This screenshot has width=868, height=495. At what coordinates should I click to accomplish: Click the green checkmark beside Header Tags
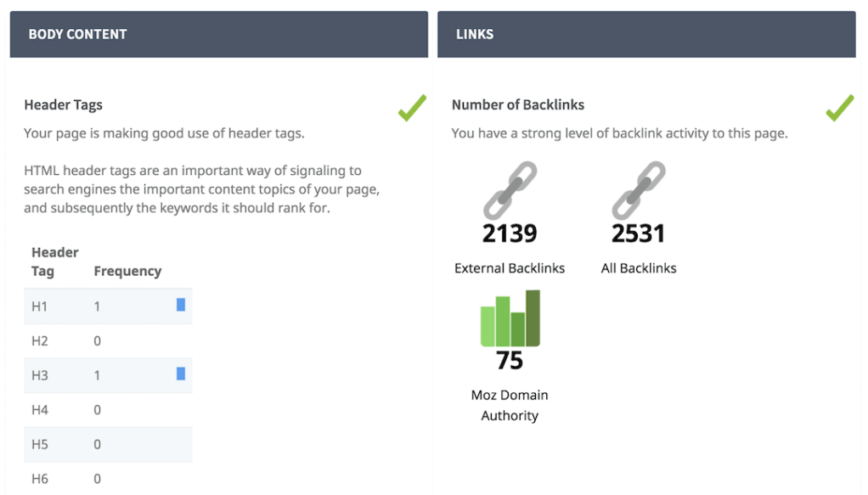click(x=413, y=108)
